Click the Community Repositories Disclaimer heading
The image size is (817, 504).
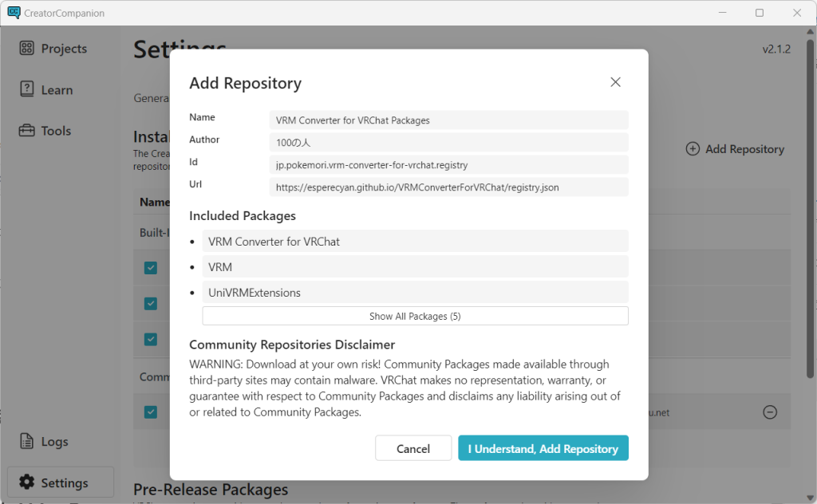point(292,345)
